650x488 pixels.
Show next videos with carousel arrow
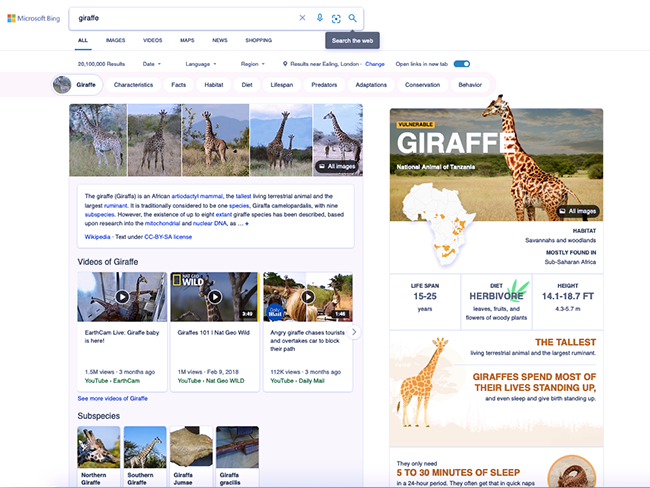pyautogui.click(x=354, y=332)
